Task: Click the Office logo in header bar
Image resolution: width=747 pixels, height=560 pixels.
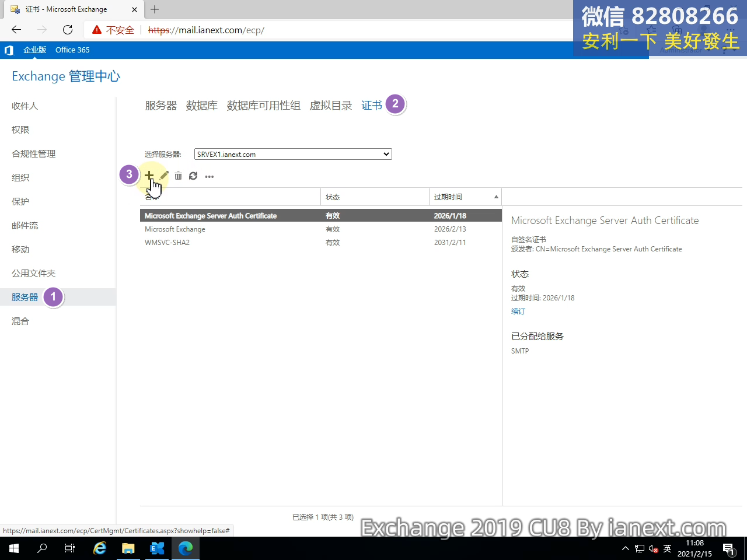Action: tap(9, 50)
